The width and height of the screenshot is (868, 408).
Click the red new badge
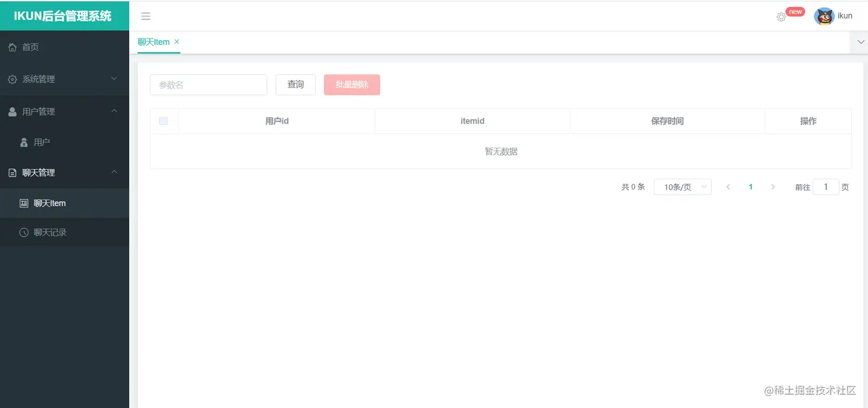coord(795,11)
